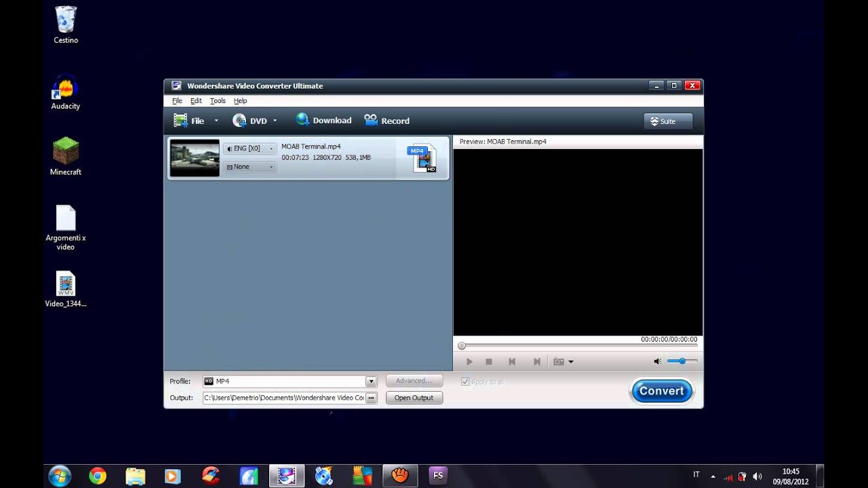
Task: Adjust the preview volume slider
Action: point(682,361)
